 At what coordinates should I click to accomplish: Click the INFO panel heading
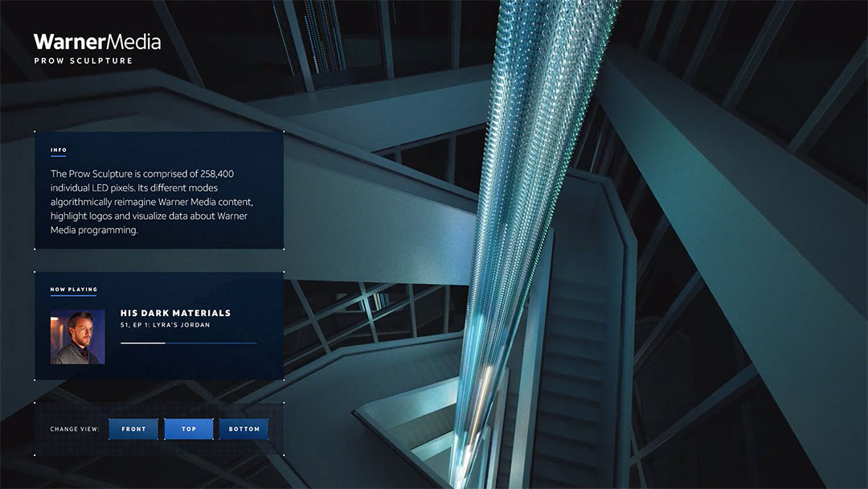pos(59,150)
